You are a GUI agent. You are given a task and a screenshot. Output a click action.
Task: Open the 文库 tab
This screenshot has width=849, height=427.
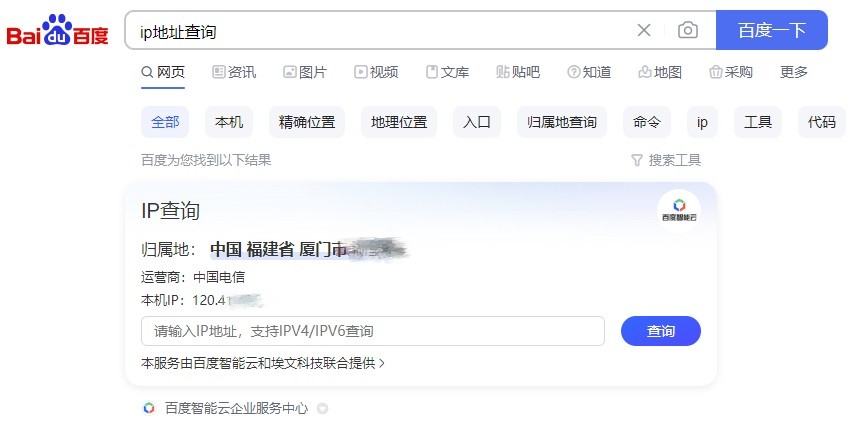[447, 72]
